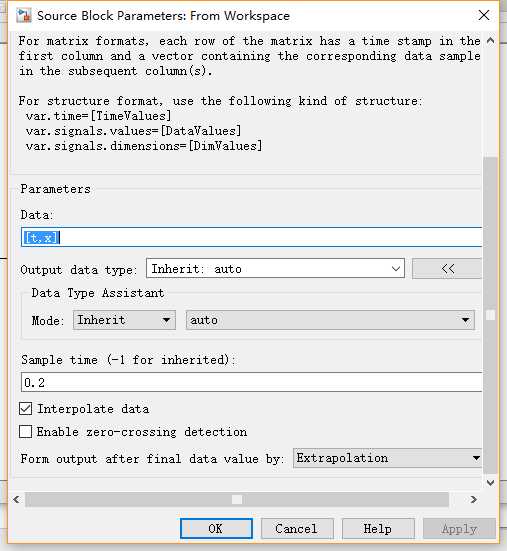
Task: Open Help for From Workspace block
Action: [x=378, y=528]
